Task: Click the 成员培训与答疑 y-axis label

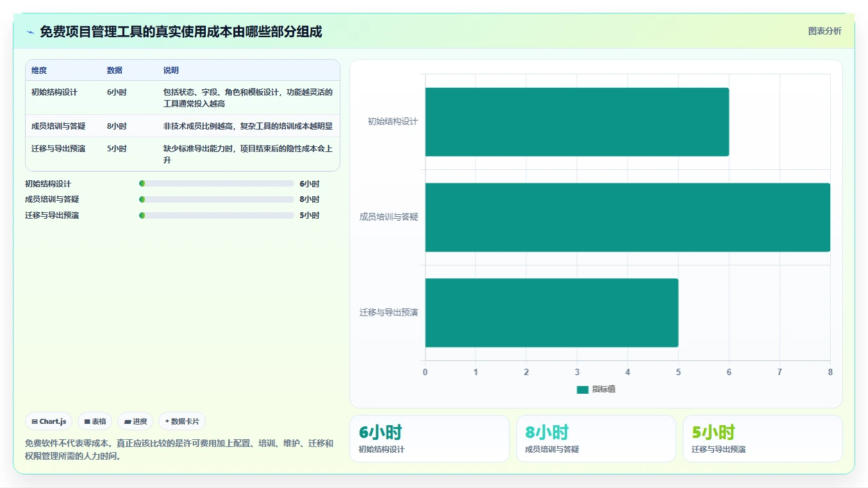Action: pyautogui.click(x=388, y=217)
